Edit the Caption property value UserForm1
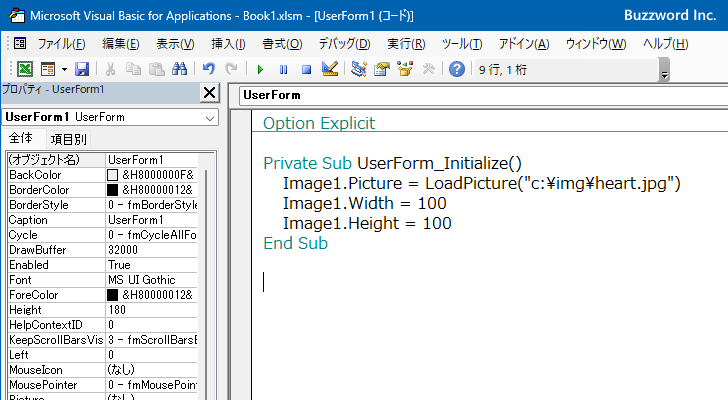The image size is (728, 400). [152, 219]
